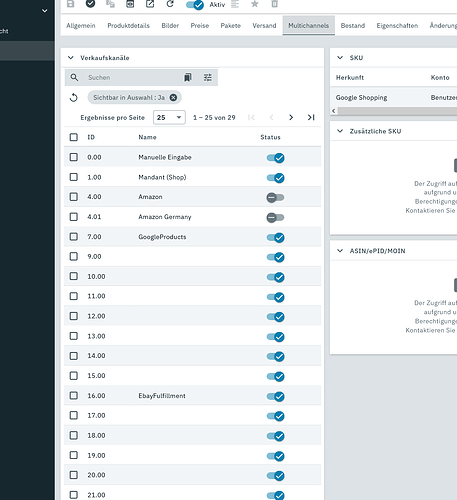
Task: Select checkbox for Amazon Germany row
Action: click(x=74, y=217)
